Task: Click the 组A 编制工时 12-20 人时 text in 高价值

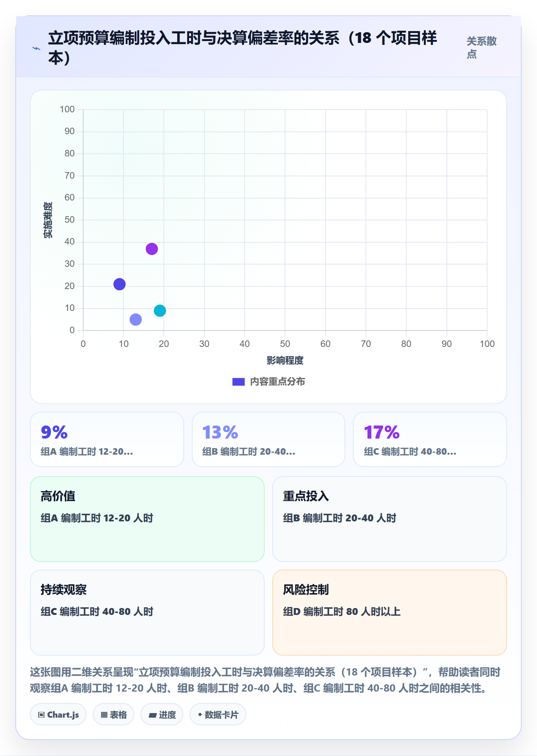Action: [x=97, y=518]
